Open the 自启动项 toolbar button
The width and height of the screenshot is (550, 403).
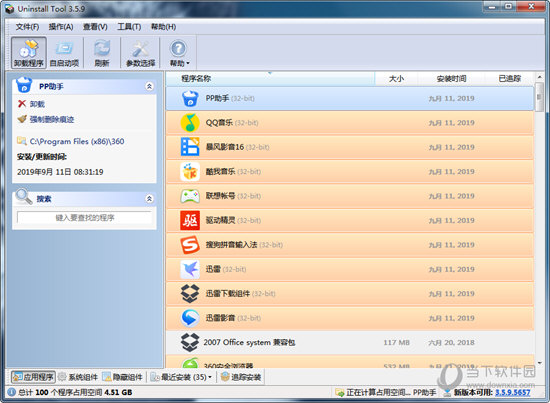pyautogui.click(x=65, y=53)
